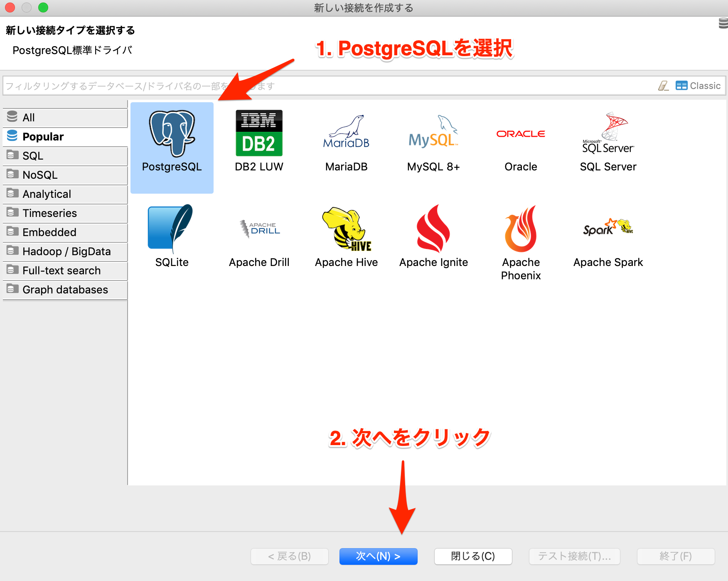Screen dimensions: 728x581
Task: Click the "Apache Ignite" label
Action: click(434, 262)
